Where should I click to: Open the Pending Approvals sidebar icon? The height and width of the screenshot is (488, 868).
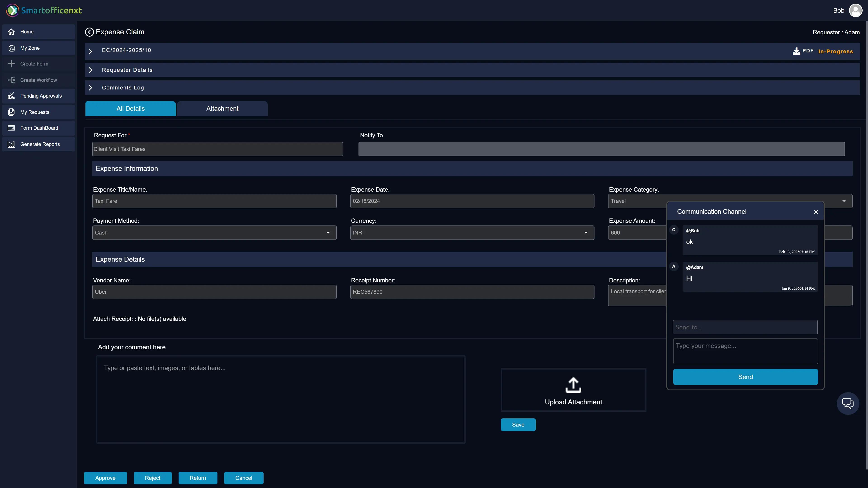[x=12, y=96]
